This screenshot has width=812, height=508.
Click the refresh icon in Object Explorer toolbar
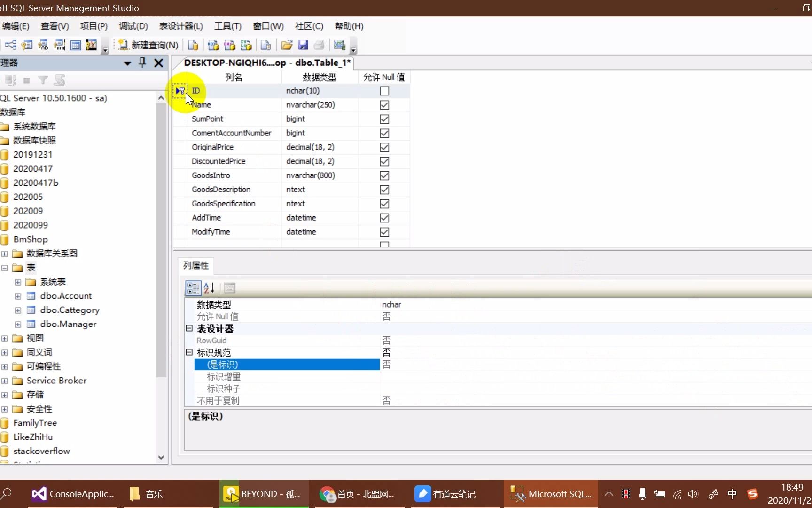[x=59, y=80]
